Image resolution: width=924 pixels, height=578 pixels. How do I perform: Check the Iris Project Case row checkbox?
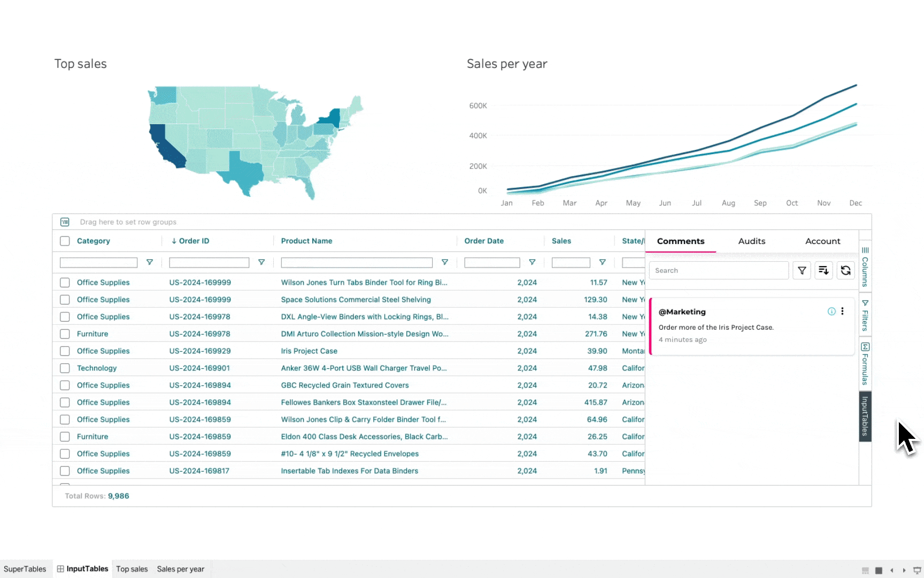tap(65, 351)
